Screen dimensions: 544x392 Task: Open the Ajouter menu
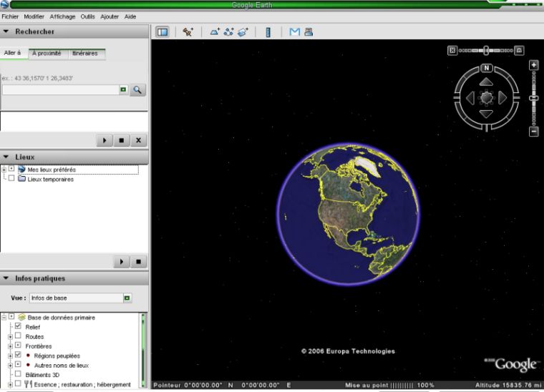coord(110,16)
